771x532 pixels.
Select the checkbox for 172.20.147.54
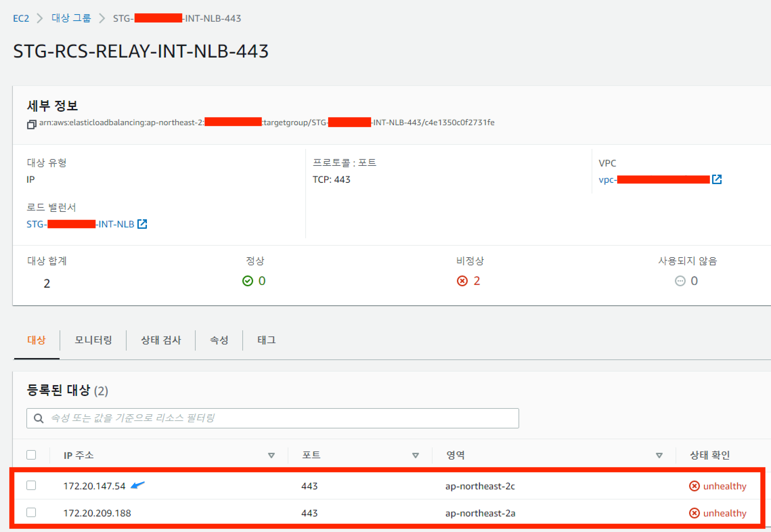pyautogui.click(x=31, y=485)
